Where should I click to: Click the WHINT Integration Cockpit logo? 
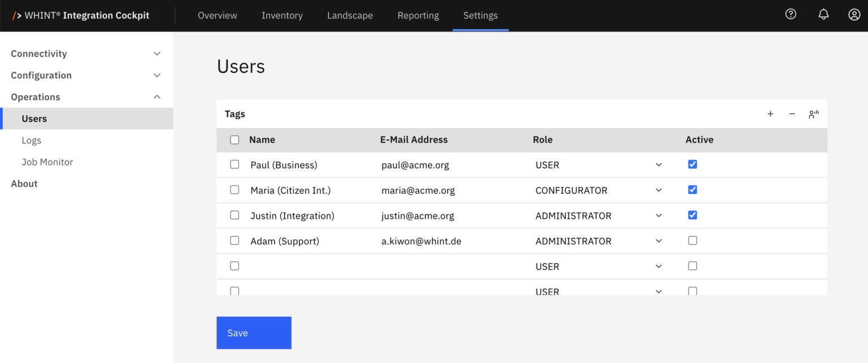pos(81,15)
